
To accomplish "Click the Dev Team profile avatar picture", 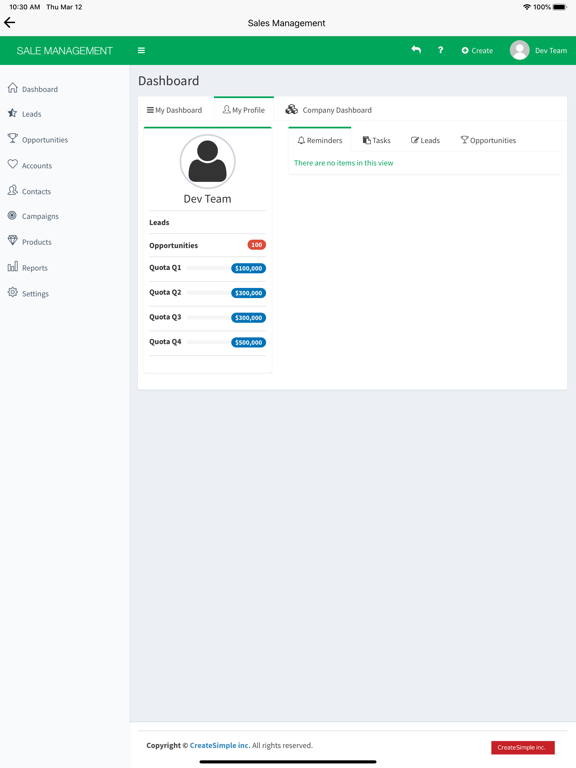I will [x=208, y=162].
